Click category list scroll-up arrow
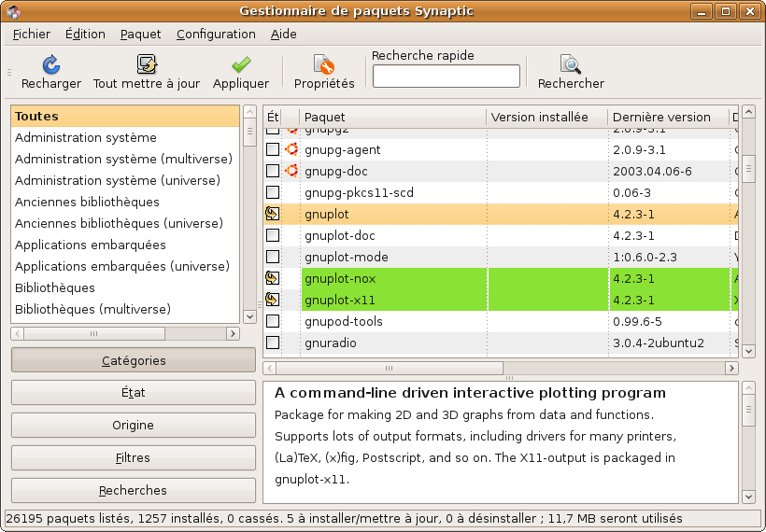Screen dimensions: 766x532 click(x=249, y=112)
